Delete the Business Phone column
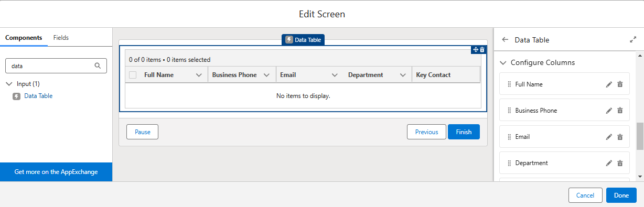644x207 pixels. pyautogui.click(x=620, y=111)
